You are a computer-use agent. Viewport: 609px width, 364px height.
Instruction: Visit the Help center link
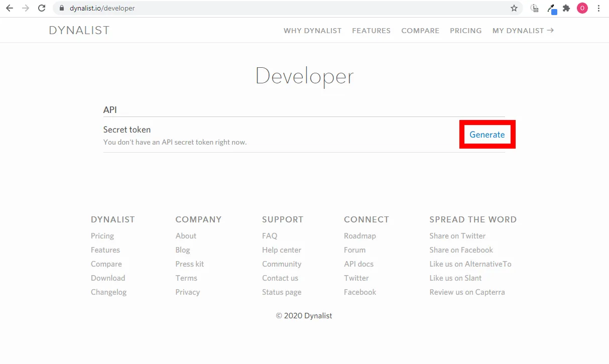point(281,250)
